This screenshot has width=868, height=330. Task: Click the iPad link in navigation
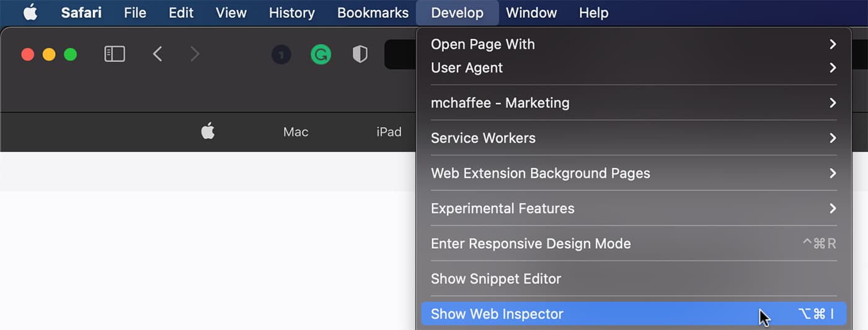[x=389, y=132]
